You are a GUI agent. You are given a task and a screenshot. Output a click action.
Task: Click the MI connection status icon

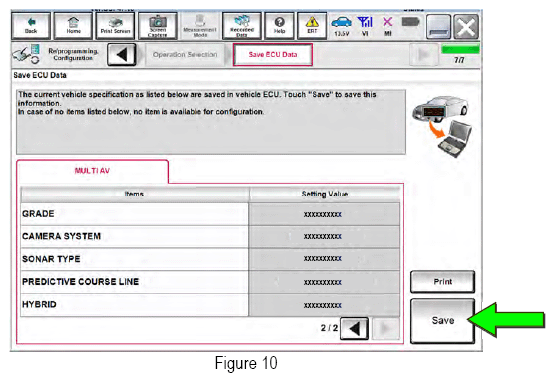388,26
